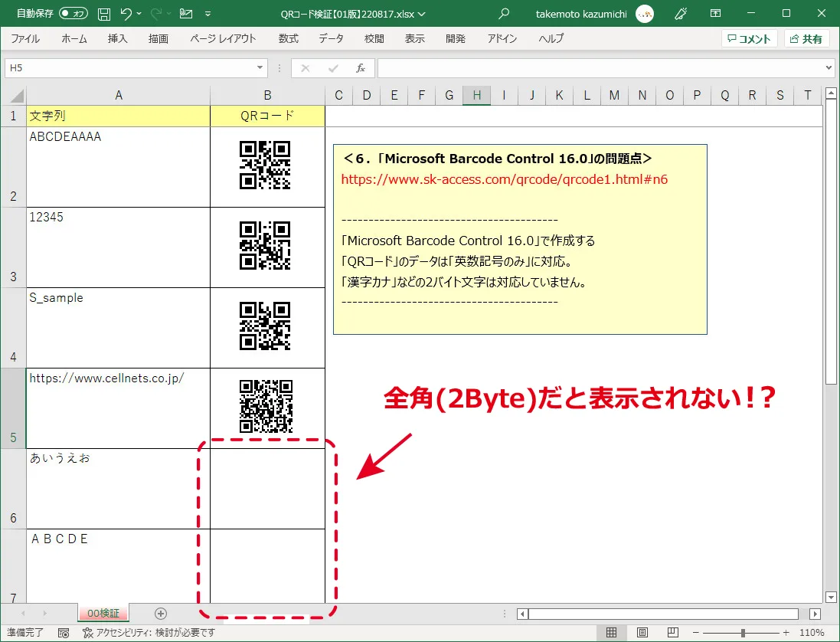Click horizontal scrollbar left arrow
This screenshot has height=642, width=840.
[523, 614]
